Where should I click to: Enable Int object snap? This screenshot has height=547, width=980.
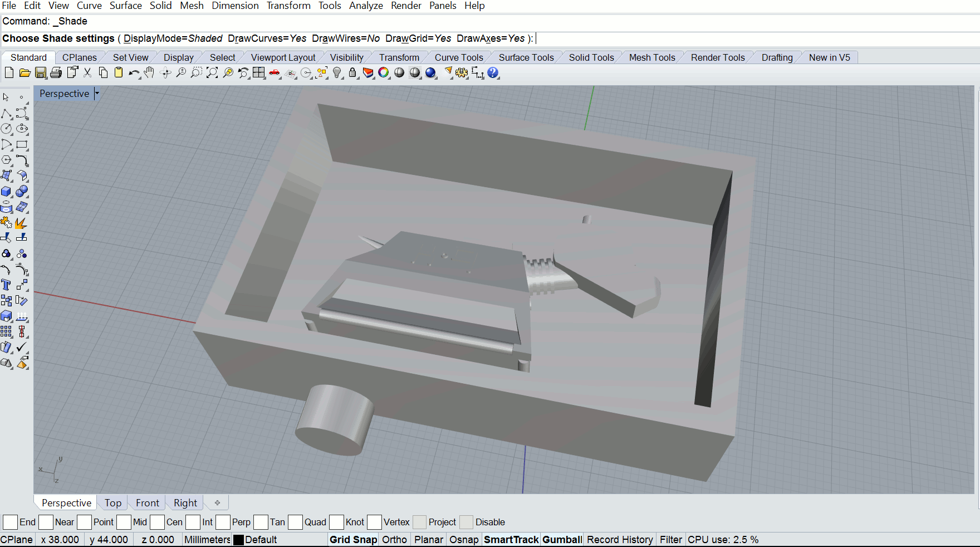pos(193,522)
